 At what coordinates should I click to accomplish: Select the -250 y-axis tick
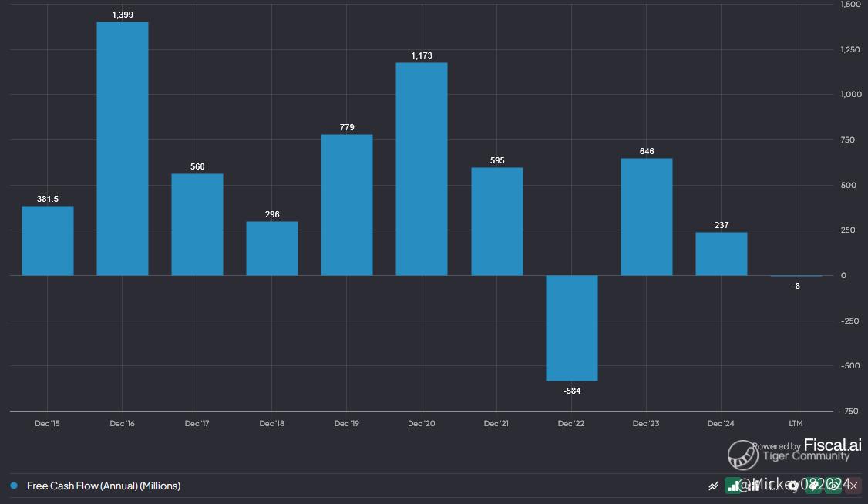pyautogui.click(x=849, y=321)
